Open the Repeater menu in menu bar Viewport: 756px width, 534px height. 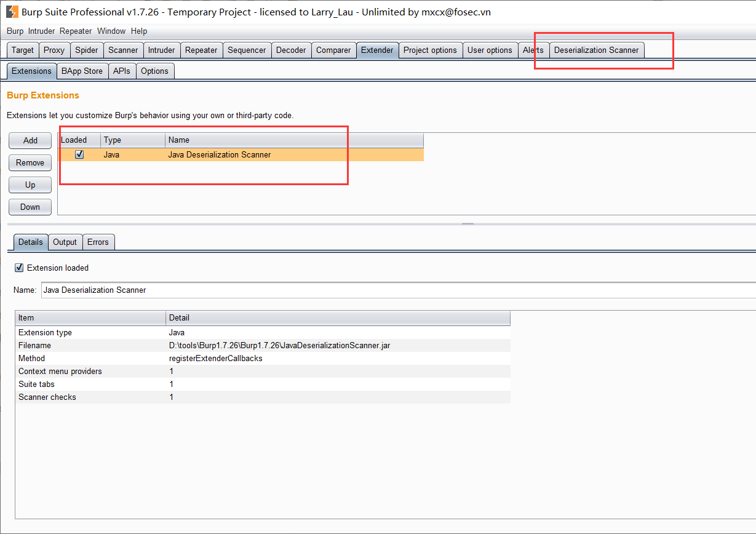point(76,31)
